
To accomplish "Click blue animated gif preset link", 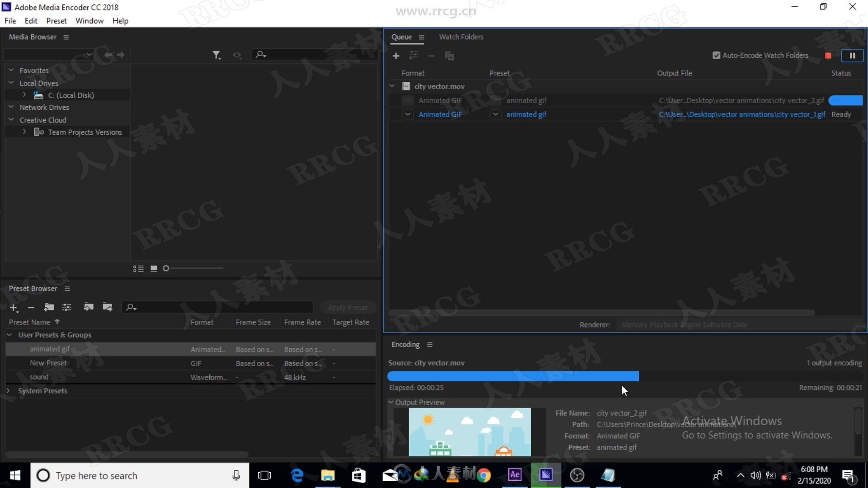I will 526,114.
